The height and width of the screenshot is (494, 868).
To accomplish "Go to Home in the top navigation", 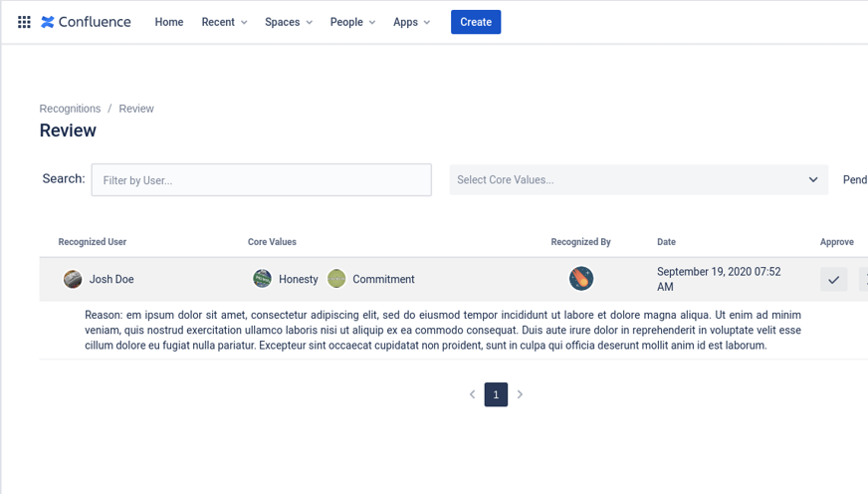I will (169, 22).
